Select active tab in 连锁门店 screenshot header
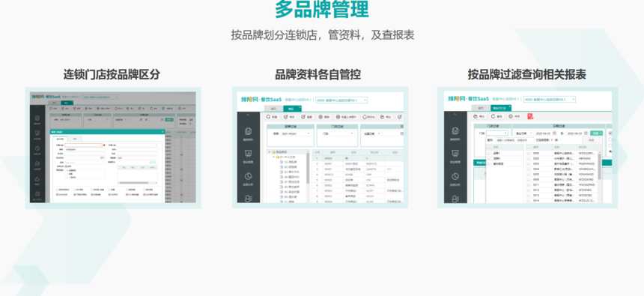This screenshot has height=296, width=644. pyautogui.click(x=67, y=103)
